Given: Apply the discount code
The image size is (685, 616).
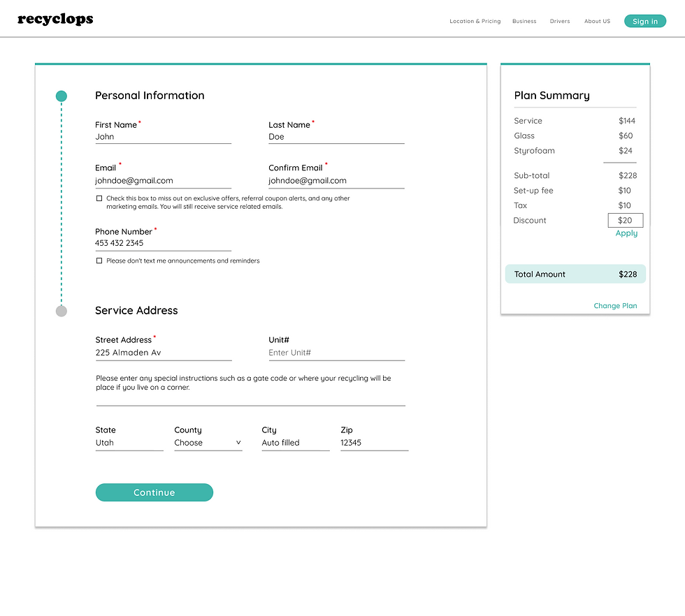Looking at the screenshot, I should (626, 233).
